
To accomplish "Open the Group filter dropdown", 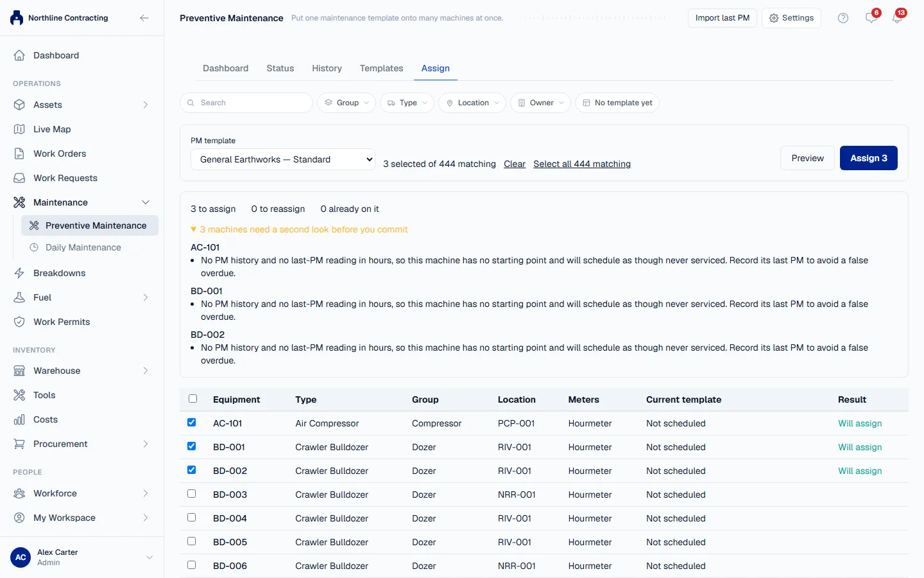I will click(346, 103).
